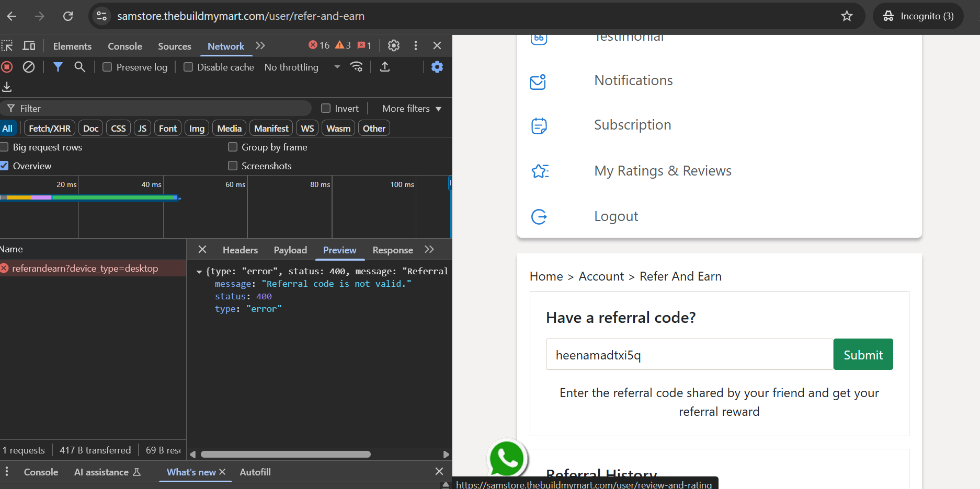The width and height of the screenshot is (980, 489).
Task: Switch to the Console panel tab
Action: [x=125, y=46]
